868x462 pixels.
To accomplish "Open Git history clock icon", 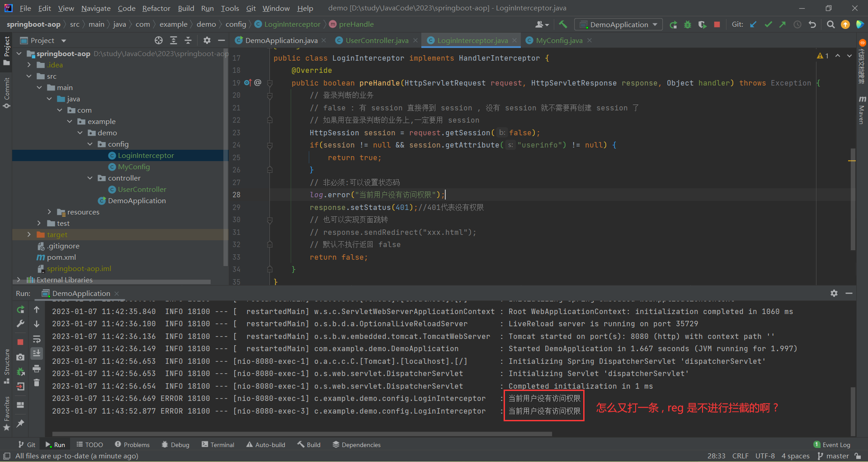I will [x=797, y=24].
